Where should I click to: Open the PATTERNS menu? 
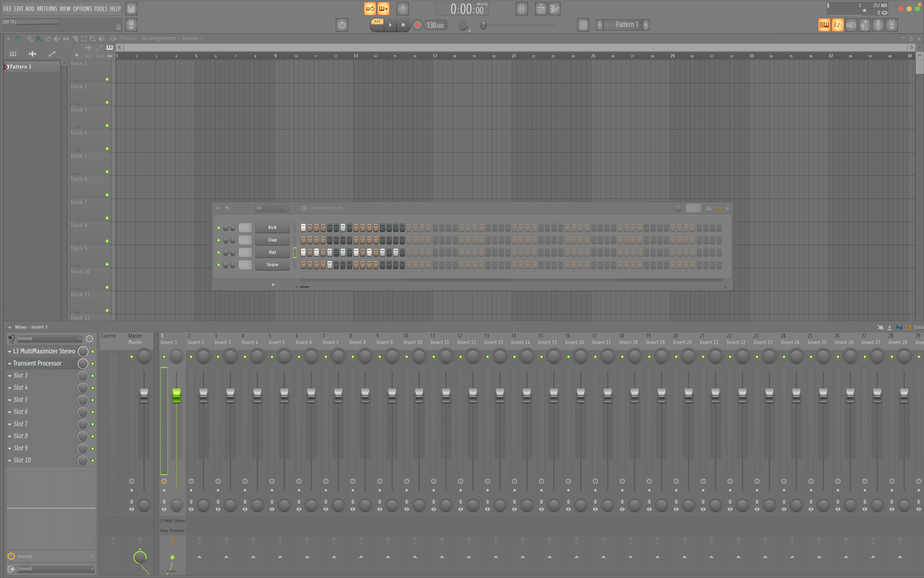click(x=47, y=9)
